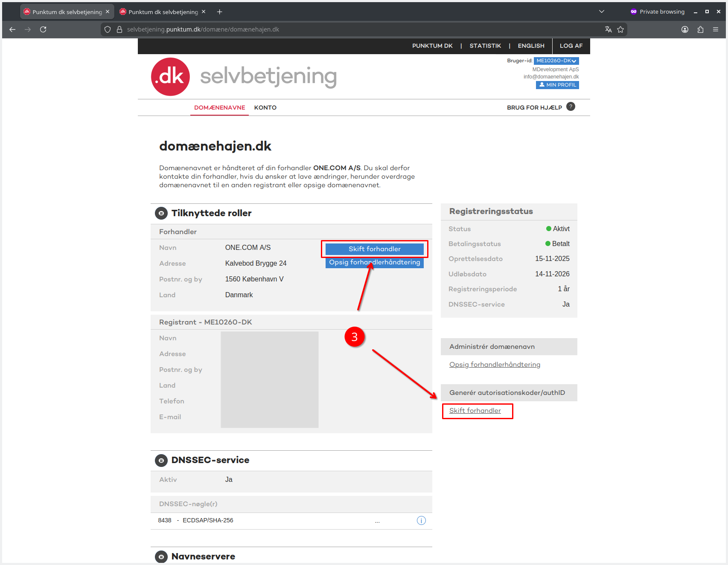This screenshot has height=565, width=728.
Task: Collapse the DNSSEC-service section
Action: pyautogui.click(x=161, y=460)
